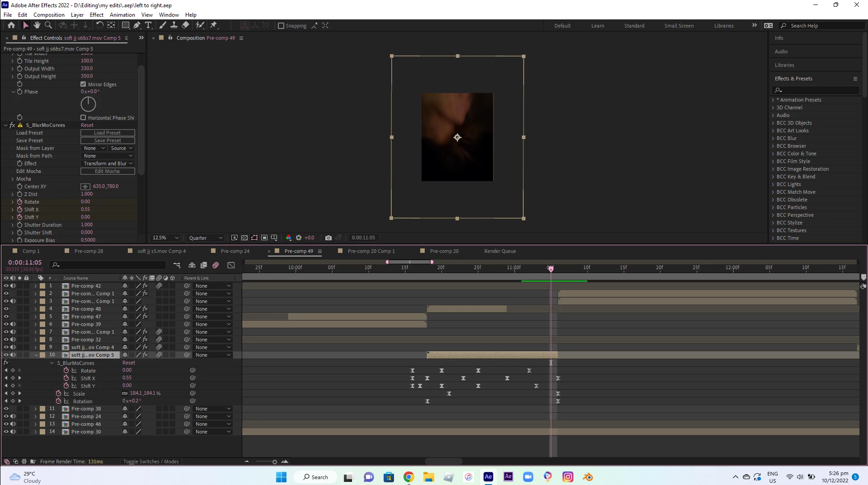Toggle Frame Blending in the timeline header
The width and height of the screenshot is (868, 485).
[x=204, y=265]
